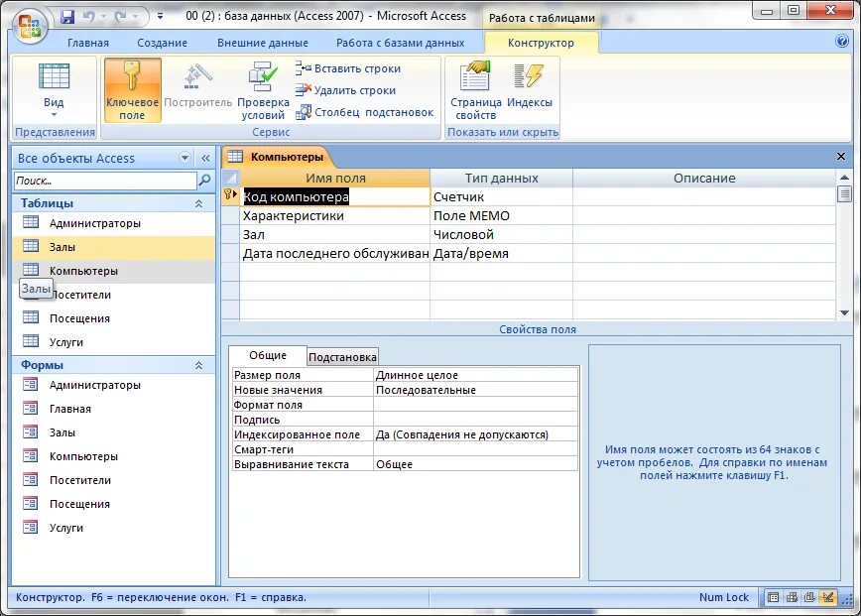Click the Выравнивание текста value Общее

click(x=475, y=464)
